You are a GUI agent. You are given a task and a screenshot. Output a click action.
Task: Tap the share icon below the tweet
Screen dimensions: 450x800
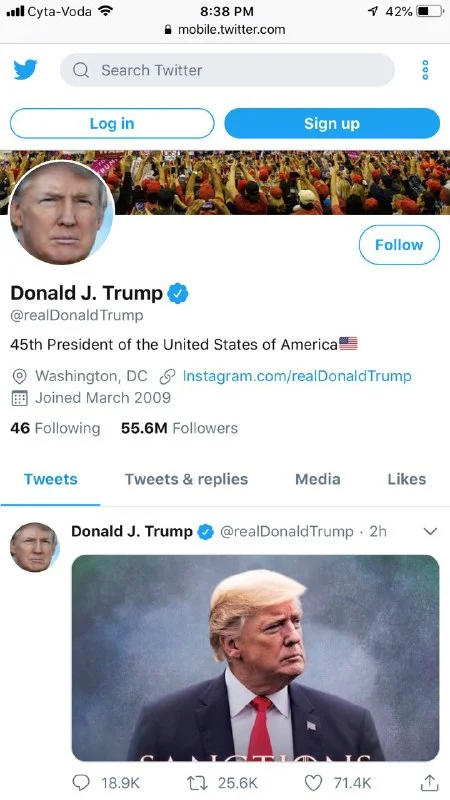click(429, 782)
